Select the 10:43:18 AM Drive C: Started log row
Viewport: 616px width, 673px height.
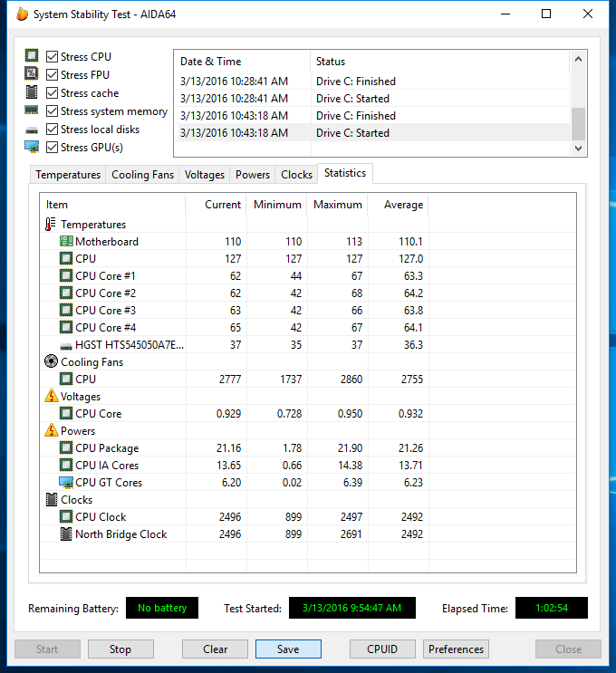point(372,132)
